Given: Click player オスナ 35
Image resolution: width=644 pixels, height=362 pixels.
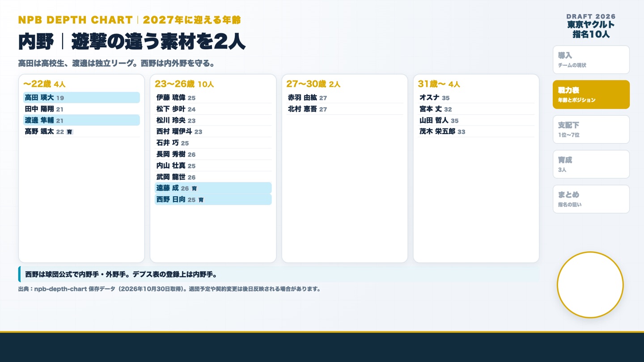Looking at the screenshot, I should 476,97.
